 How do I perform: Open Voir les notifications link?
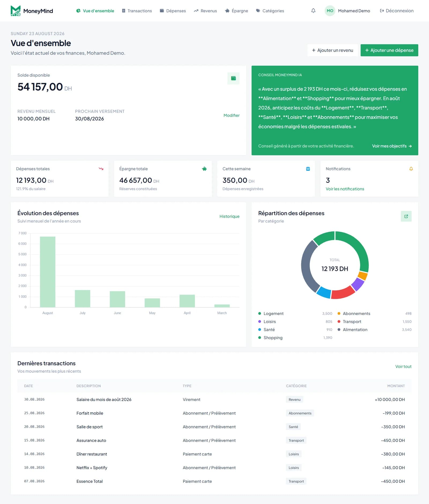[x=345, y=189]
